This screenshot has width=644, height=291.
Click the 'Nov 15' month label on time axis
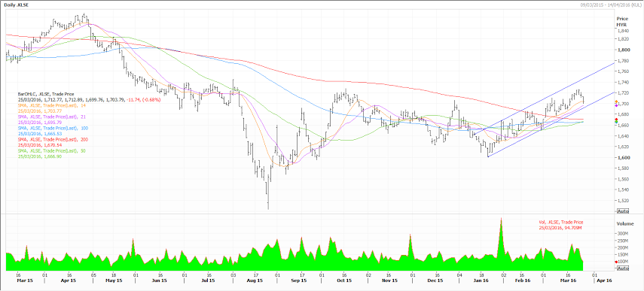click(x=389, y=280)
